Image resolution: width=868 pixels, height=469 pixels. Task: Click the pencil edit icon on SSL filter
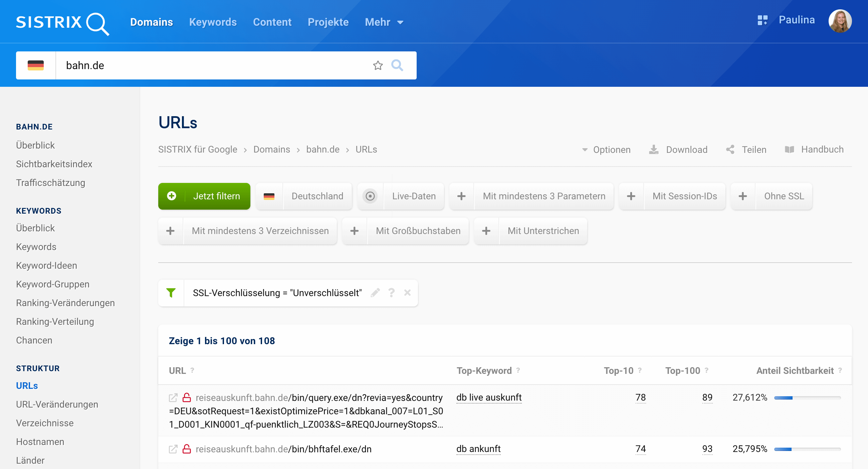(375, 293)
